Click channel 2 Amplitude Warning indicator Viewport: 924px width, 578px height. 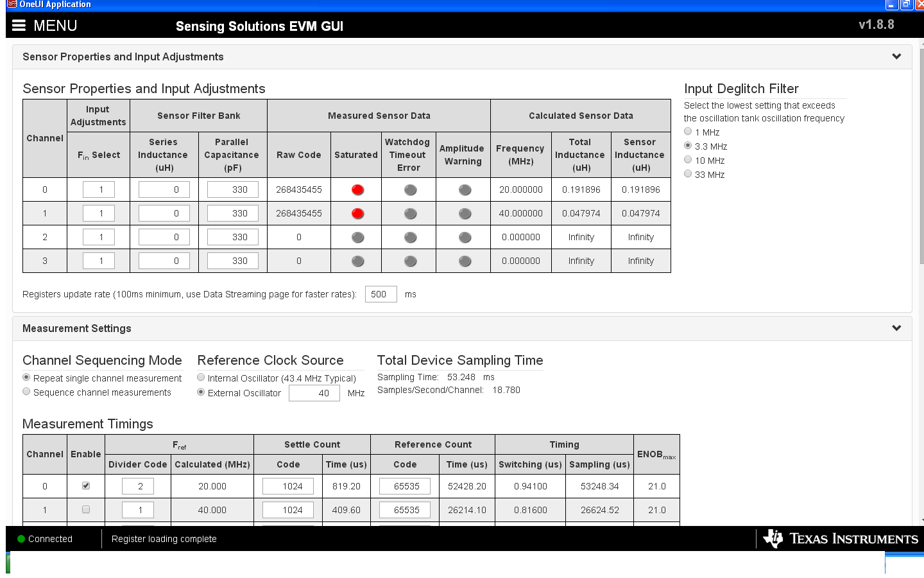(x=465, y=238)
